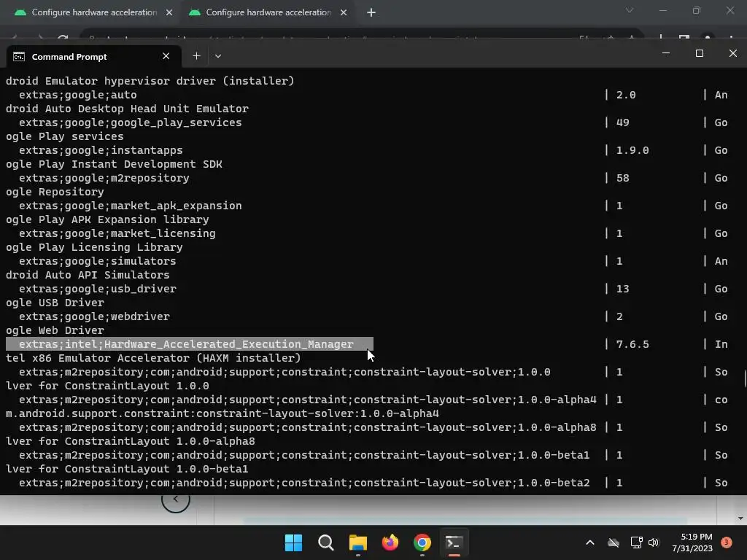Screen dimensions: 747x560
Task: Click 'droid Emulator hypervisor driver (installer)' text
Action: click(x=150, y=81)
